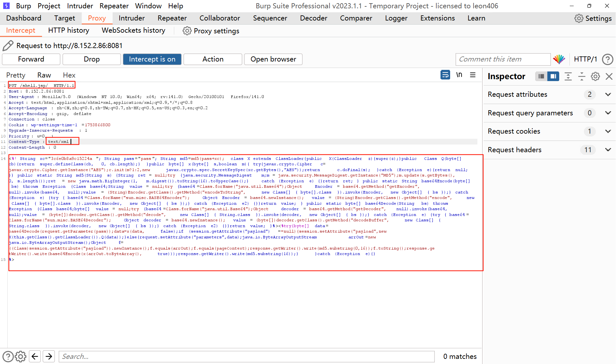Open Inspector settings gear
Screen dimensions: 616x364
(595, 76)
